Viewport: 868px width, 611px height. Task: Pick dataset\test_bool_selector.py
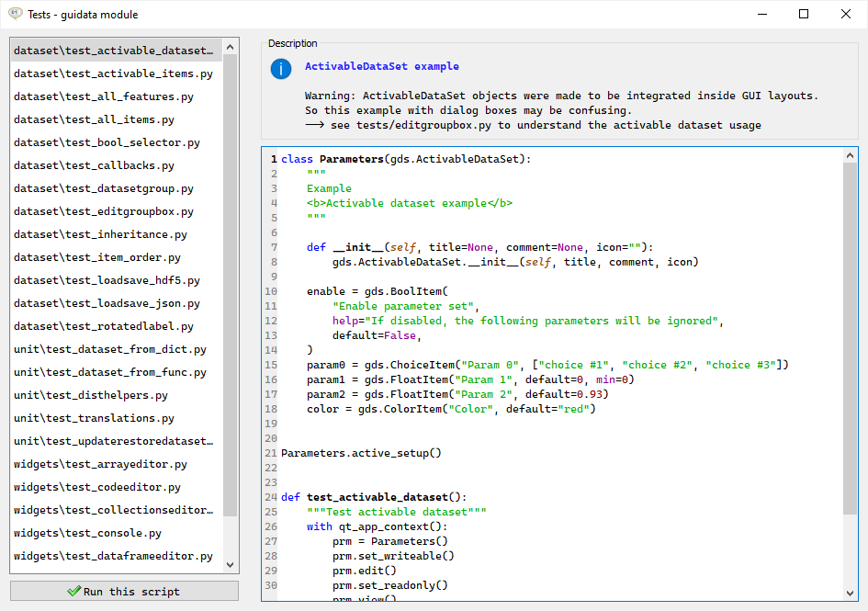pyautogui.click(x=117, y=142)
